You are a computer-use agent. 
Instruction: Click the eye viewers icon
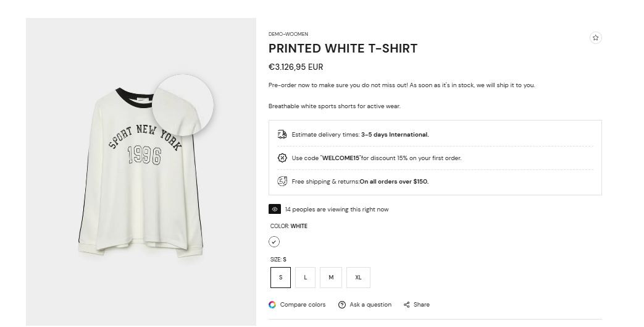pos(275,210)
